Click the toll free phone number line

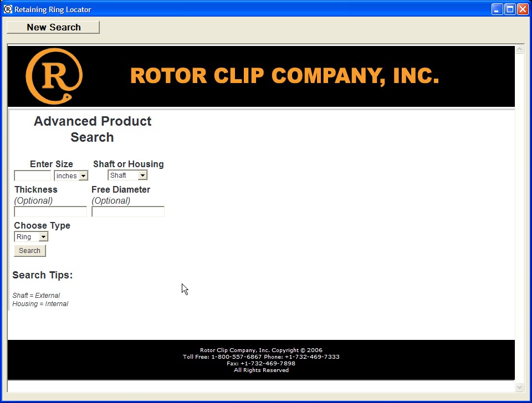(261, 356)
